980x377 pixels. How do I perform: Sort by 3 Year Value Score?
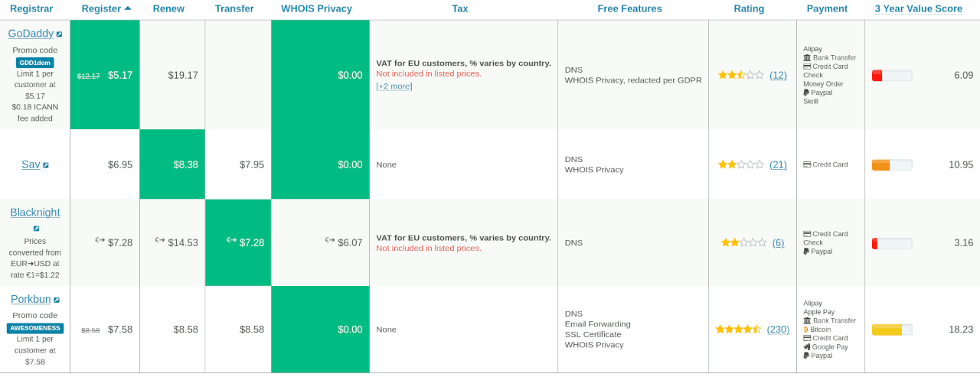[918, 9]
